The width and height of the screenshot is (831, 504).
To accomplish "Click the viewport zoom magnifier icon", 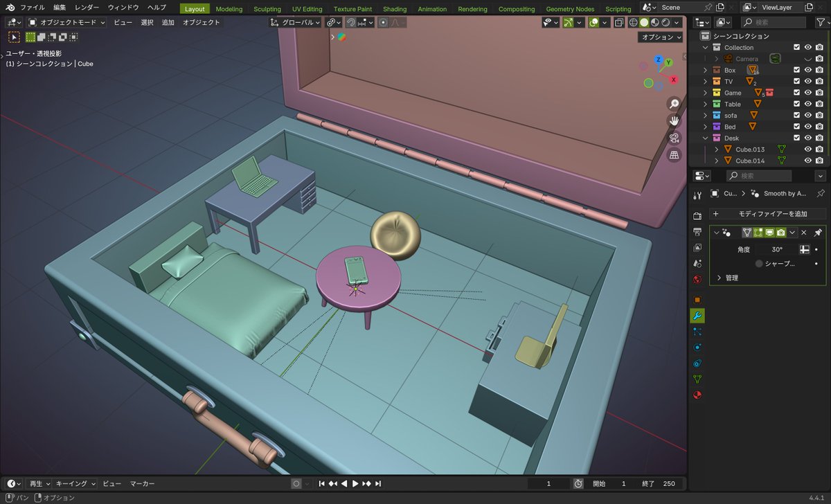I will [x=674, y=104].
